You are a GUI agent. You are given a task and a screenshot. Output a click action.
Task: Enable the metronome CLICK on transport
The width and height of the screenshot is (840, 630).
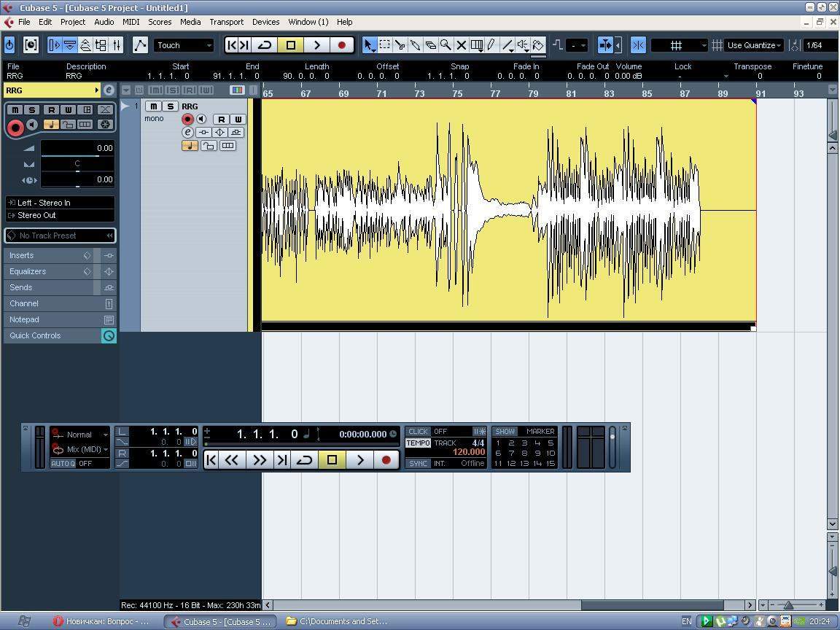418,432
